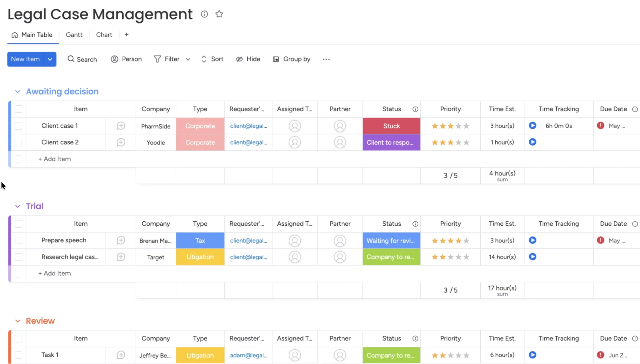
Task: Open Group by options
Action: 292,59
